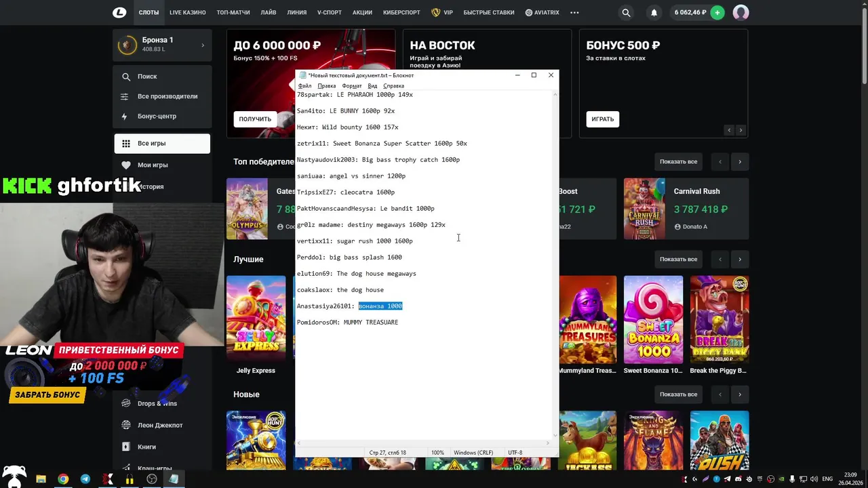Image resolution: width=868 pixels, height=488 pixels.
Task: Click the Notepad icon in the taskbar
Action: [x=174, y=479]
